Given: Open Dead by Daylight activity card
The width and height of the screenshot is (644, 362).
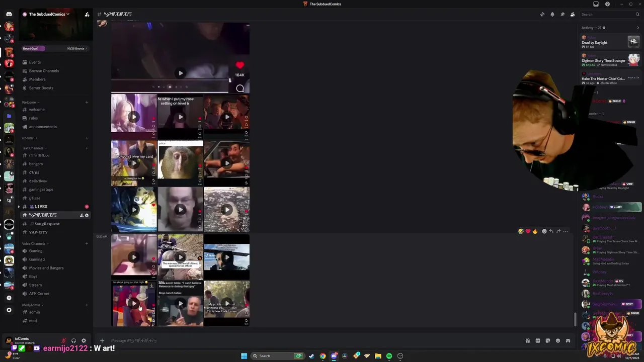Looking at the screenshot, I should pos(610,42).
